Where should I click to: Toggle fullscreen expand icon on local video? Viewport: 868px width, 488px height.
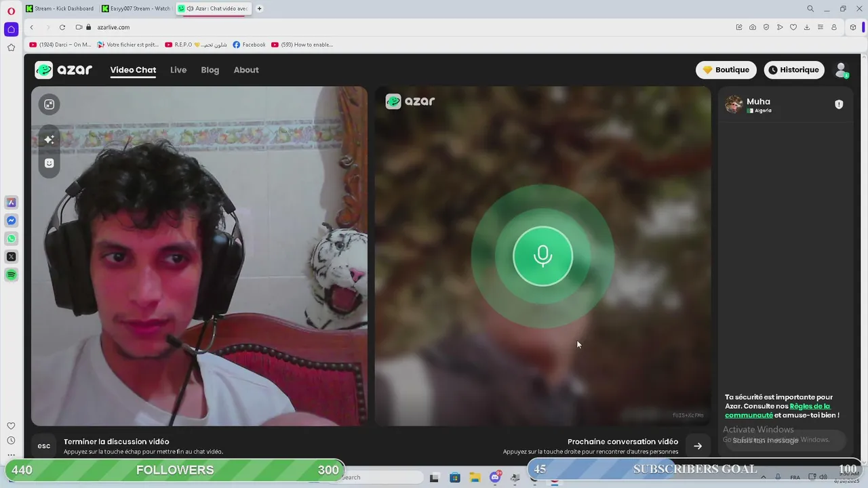[x=50, y=104]
